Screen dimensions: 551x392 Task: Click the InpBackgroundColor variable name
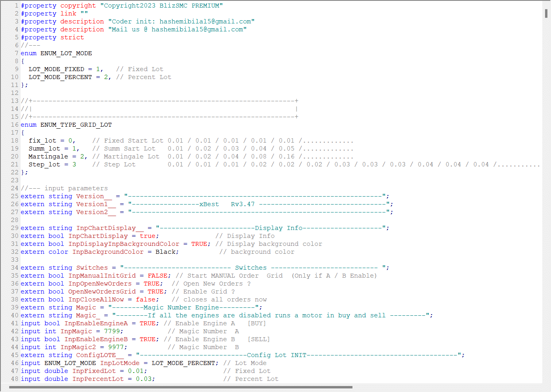tap(108, 252)
